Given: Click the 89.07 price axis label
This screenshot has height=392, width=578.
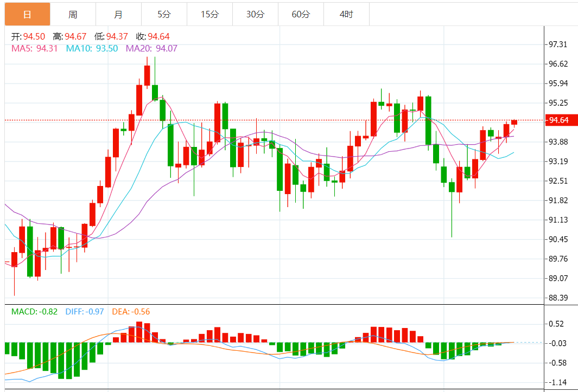Looking at the screenshot, I should click(x=558, y=278).
